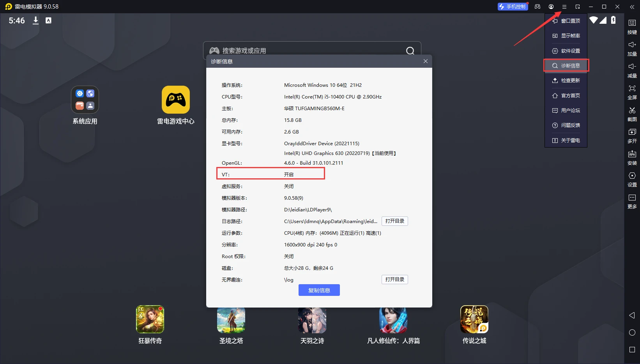Image resolution: width=640 pixels, height=364 pixels.
Task: Launch the 狂暴传奇 game
Action: coord(150,325)
